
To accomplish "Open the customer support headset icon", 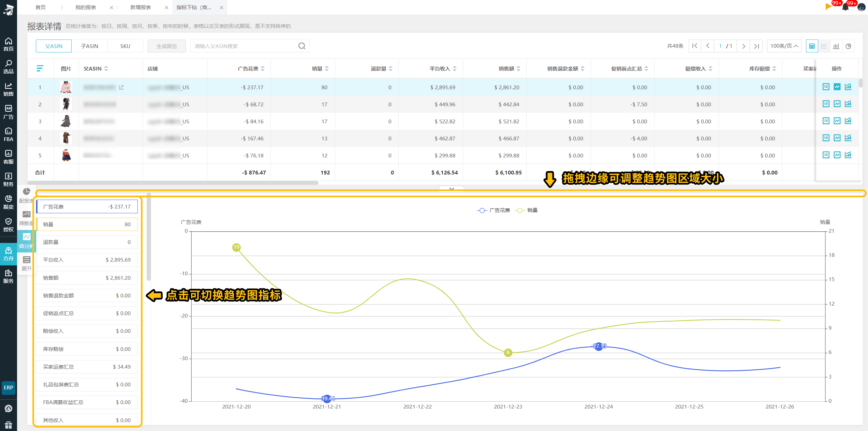I will tap(8, 409).
